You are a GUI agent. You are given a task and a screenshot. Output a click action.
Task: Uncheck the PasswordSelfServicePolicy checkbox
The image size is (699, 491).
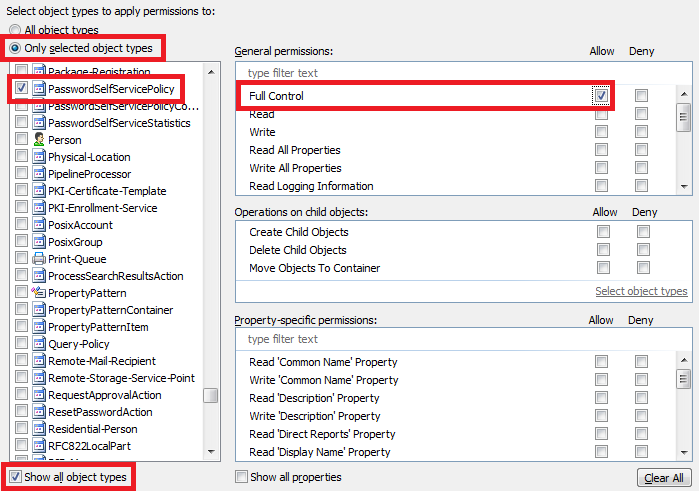click(22, 89)
